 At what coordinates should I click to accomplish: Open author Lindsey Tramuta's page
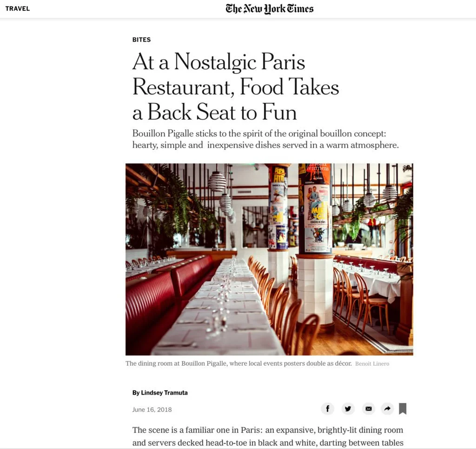tap(164, 393)
